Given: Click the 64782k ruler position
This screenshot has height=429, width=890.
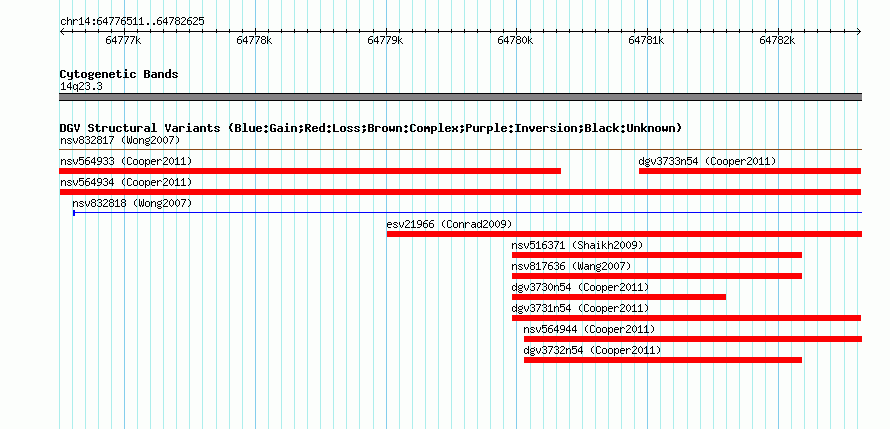Looking at the screenshot, I should 778,40.
